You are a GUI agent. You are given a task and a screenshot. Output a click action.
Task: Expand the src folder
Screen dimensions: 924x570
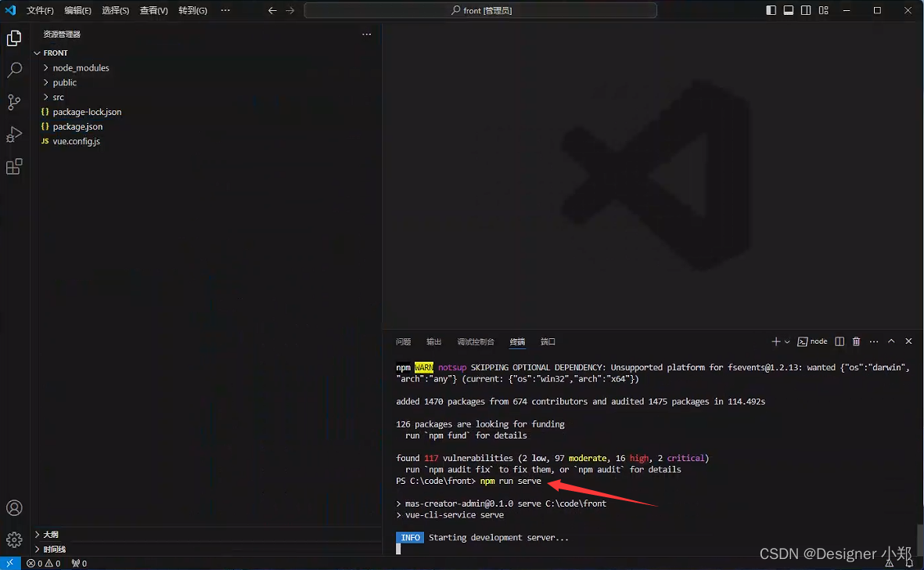(x=207, y=97)
